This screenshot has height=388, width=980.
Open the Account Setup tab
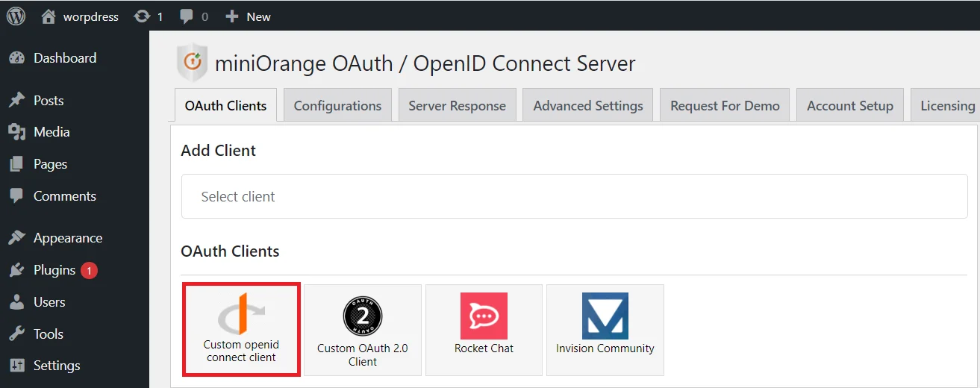tap(850, 105)
